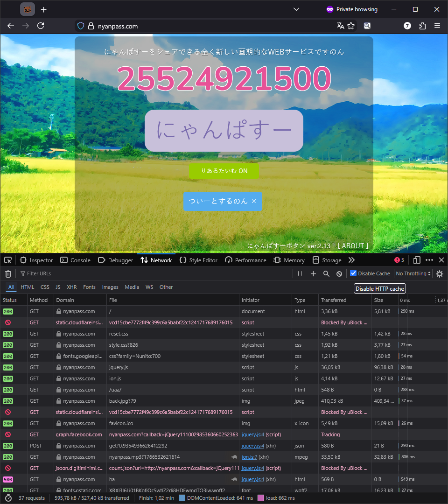Viewport: 448px width, 504px height.
Task: Sort by the Transferred column header
Action: [x=345, y=300]
